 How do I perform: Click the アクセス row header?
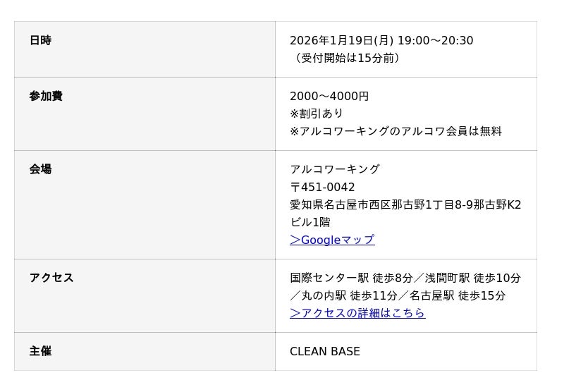point(51,278)
